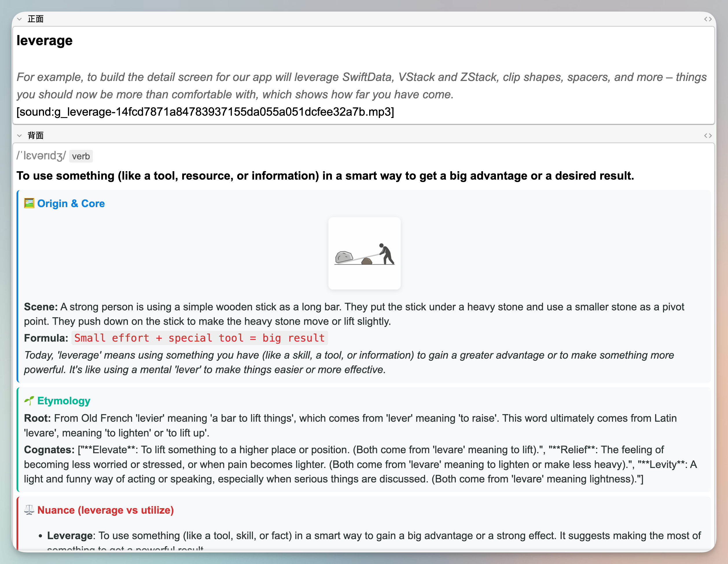This screenshot has width=728, height=564.
Task: Click the 'verb' part-of-speech badge
Action: [81, 156]
